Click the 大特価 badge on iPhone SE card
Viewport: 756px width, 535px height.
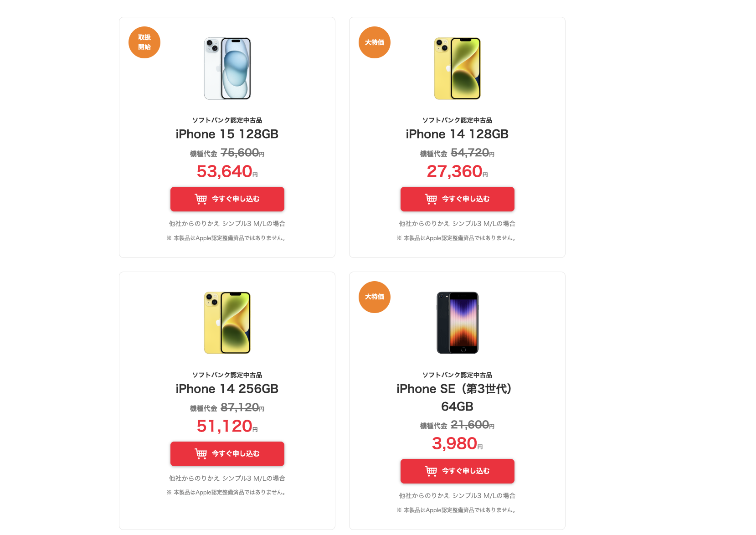pos(375,297)
